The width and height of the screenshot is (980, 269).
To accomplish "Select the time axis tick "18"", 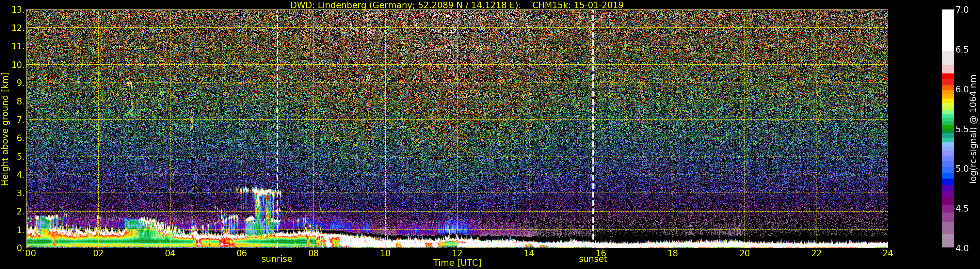I will [x=673, y=253].
